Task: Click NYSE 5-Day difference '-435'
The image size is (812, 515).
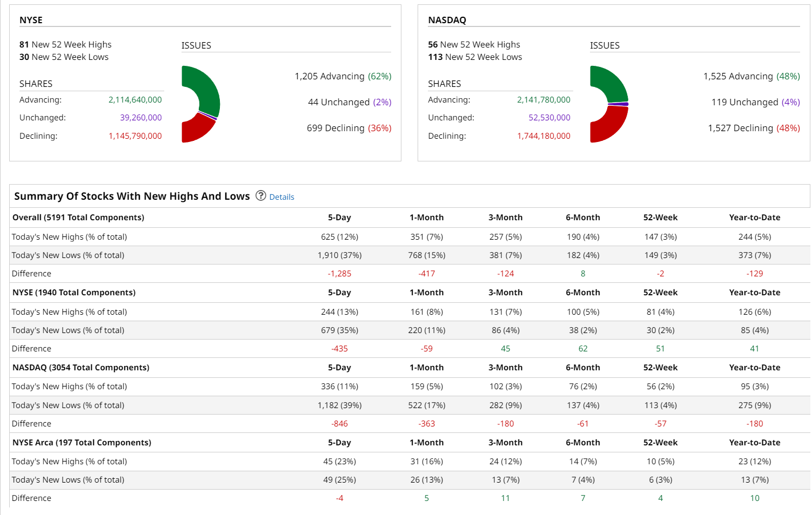Action: 339,349
